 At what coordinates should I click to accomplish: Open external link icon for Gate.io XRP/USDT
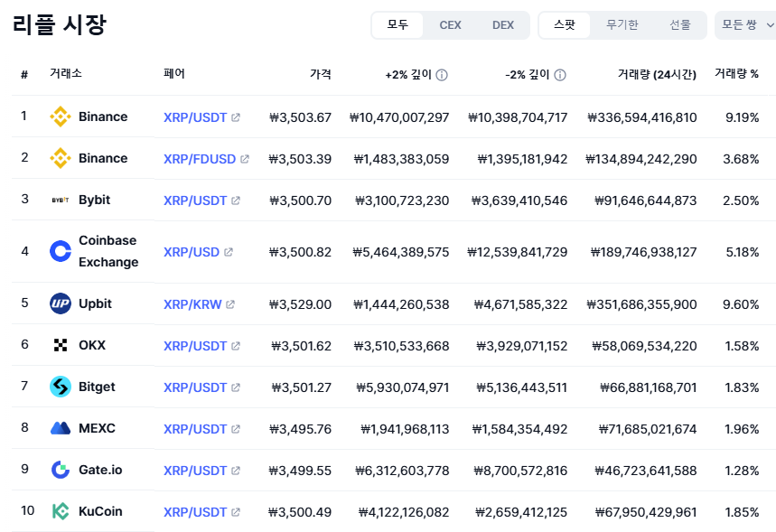click(x=236, y=471)
